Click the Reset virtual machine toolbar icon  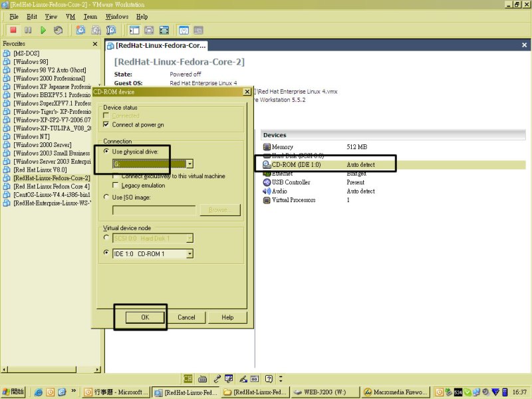(58, 30)
